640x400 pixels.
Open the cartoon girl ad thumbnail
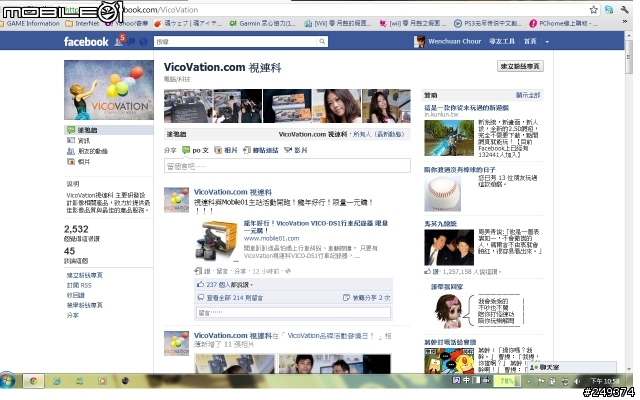pyautogui.click(x=448, y=311)
